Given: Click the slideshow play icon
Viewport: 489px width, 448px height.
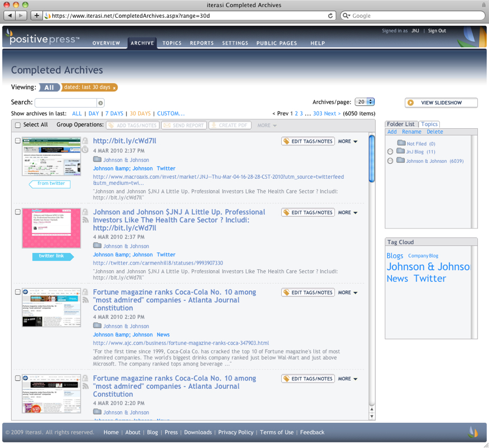Looking at the screenshot, I should click(411, 103).
